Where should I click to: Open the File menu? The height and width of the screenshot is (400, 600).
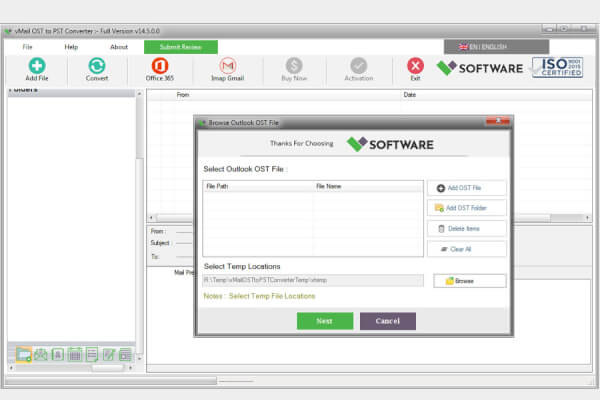27,47
